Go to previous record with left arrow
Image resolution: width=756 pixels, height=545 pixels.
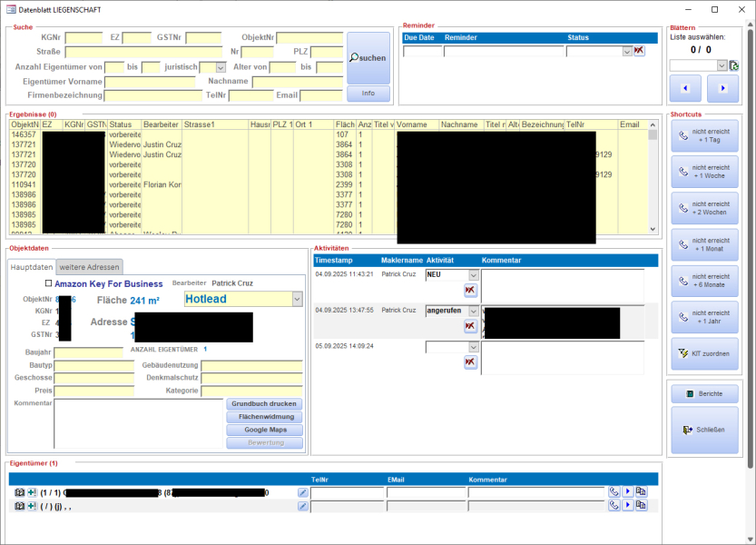point(685,88)
